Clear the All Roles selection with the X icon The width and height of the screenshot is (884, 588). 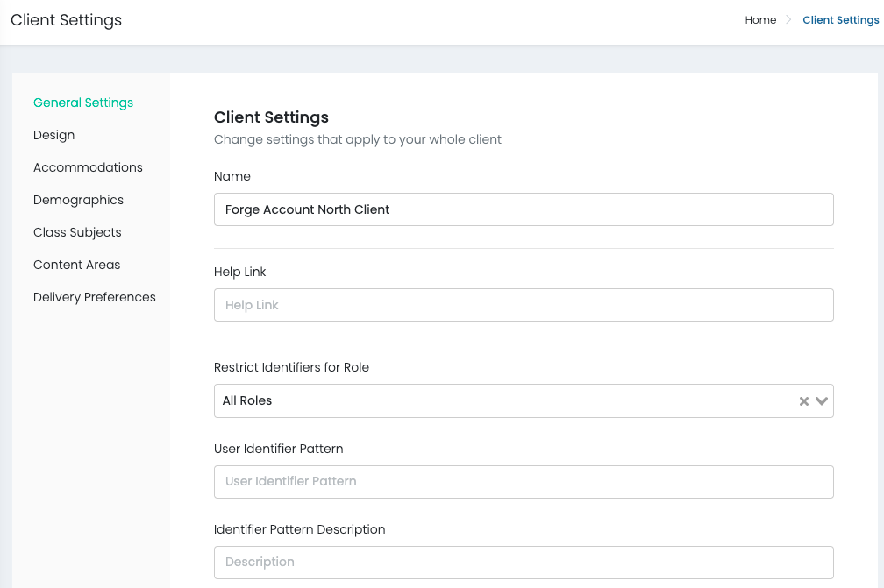click(x=803, y=401)
